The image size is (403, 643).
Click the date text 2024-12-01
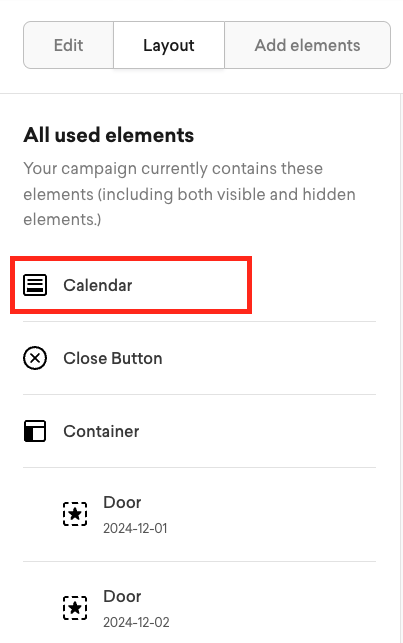pyautogui.click(x=135, y=528)
